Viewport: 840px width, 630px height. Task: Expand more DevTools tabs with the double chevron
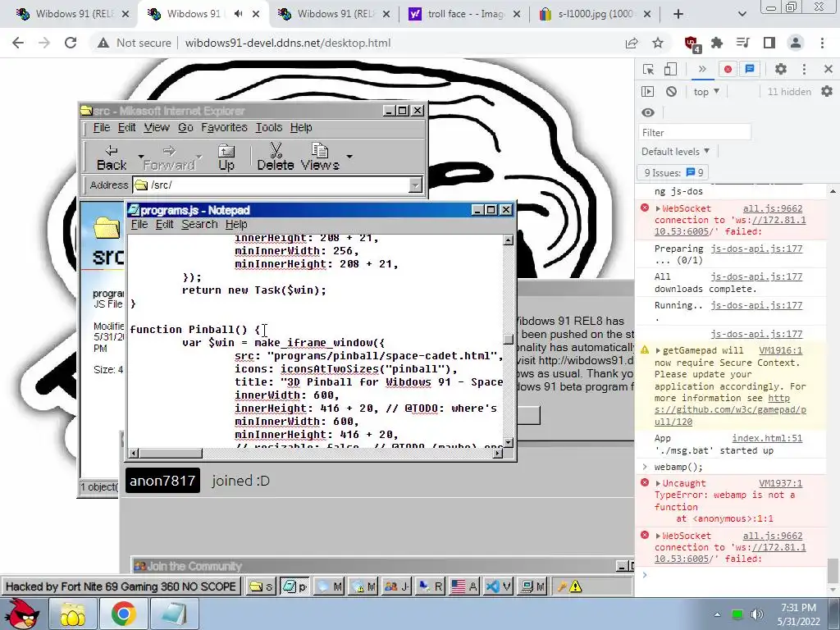pyautogui.click(x=702, y=69)
